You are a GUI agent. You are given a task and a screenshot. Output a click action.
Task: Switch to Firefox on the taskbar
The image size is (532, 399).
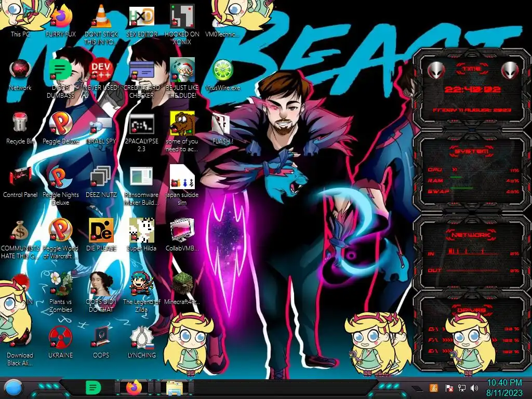[x=134, y=388]
